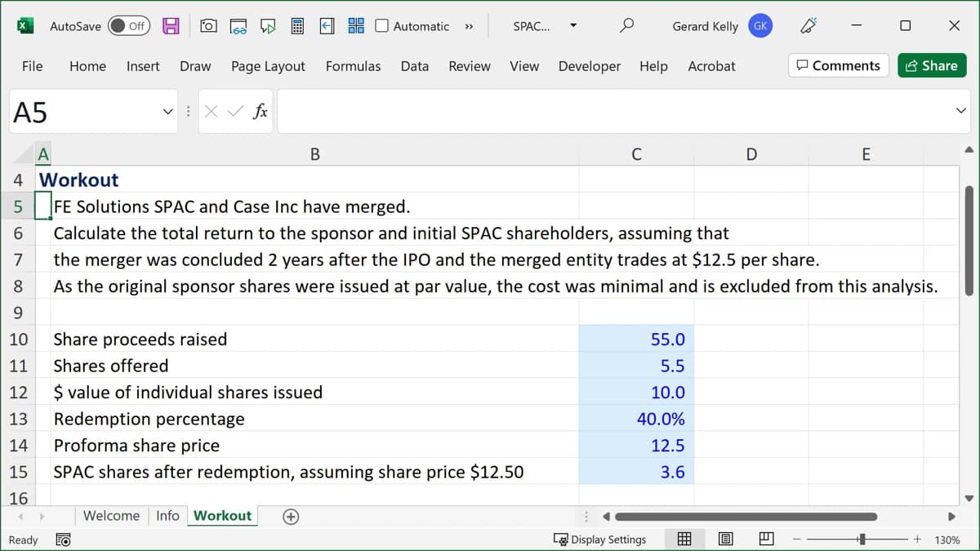Screen dimensions: 980x551
Task: Open the Review tab
Action: (470, 66)
